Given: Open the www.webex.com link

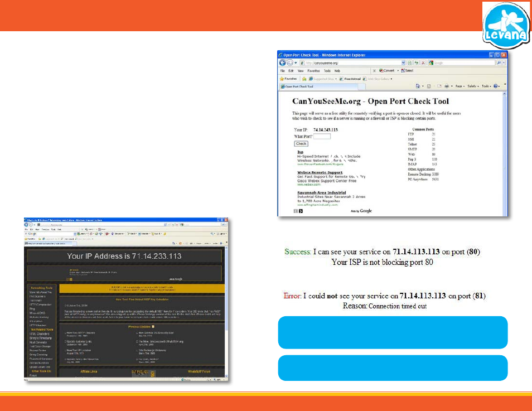Looking at the screenshot, I should point(309,185).
